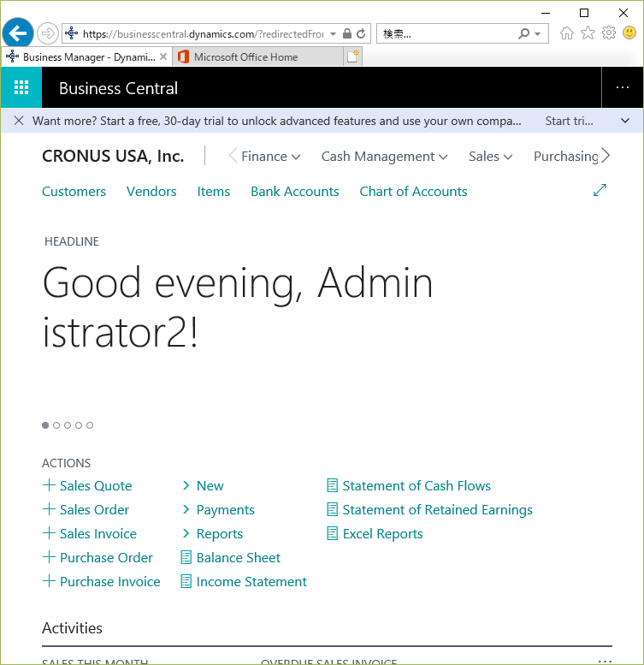Open browser home icon
Viewport: 644px width, 665px height.
tap(566, 33)
